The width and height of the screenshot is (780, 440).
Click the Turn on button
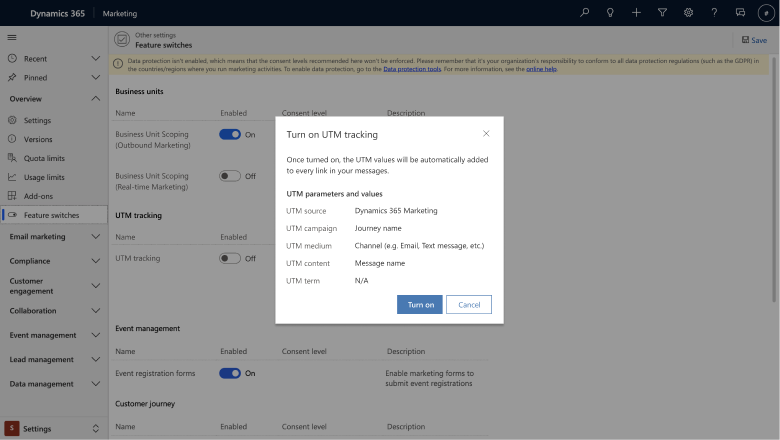420,305
